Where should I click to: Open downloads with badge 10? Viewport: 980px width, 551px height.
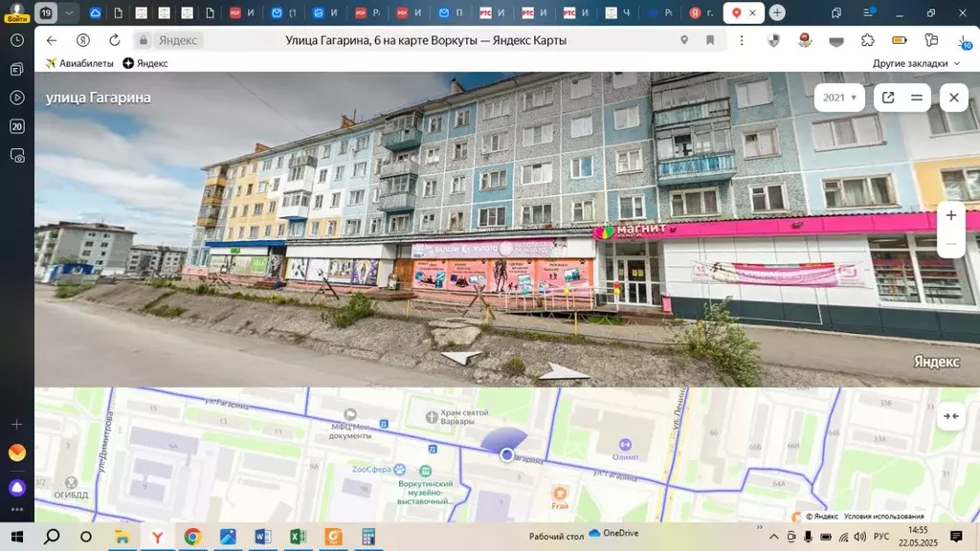[x=965, y=42]
